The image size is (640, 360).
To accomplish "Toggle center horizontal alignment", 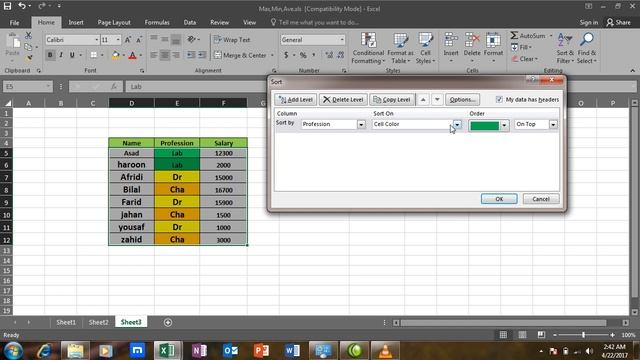I will [164, 55].
